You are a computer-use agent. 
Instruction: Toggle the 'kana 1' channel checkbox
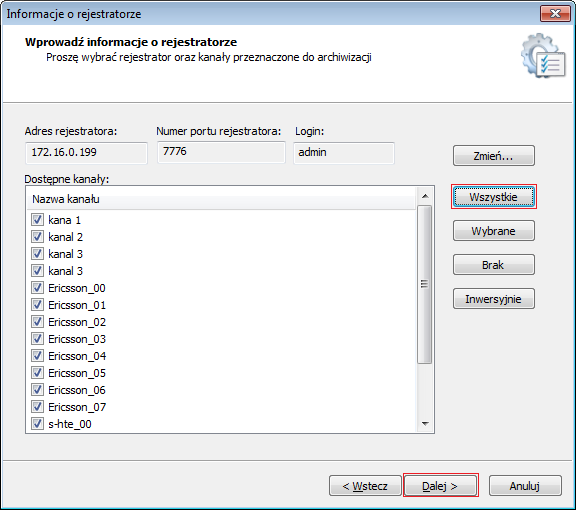point(37,220)
